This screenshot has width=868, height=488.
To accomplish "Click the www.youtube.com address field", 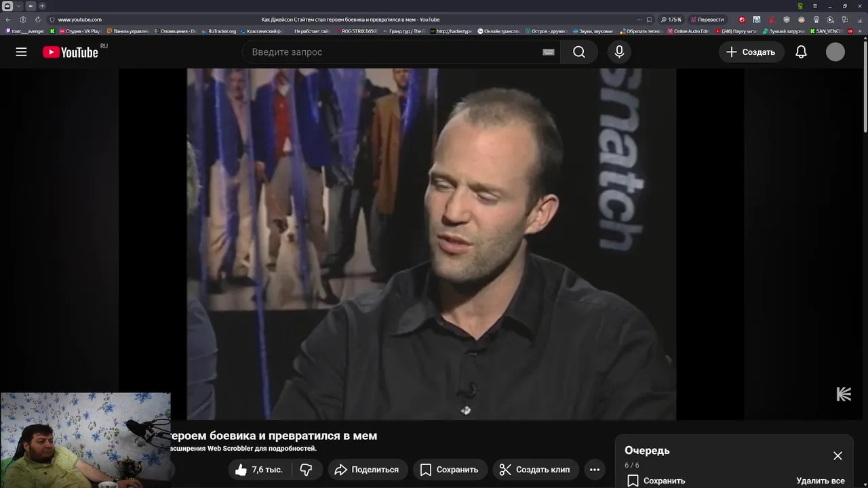I will point(80,20).
